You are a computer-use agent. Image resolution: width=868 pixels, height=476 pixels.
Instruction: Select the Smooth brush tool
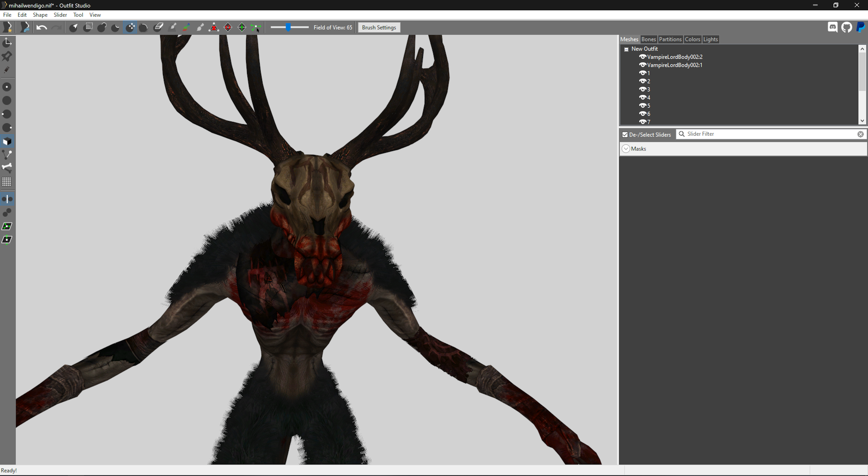point(144,28)
